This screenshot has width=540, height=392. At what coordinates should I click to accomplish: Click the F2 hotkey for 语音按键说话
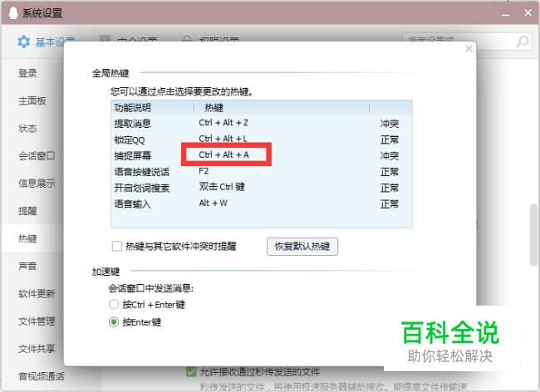point(204,171)
